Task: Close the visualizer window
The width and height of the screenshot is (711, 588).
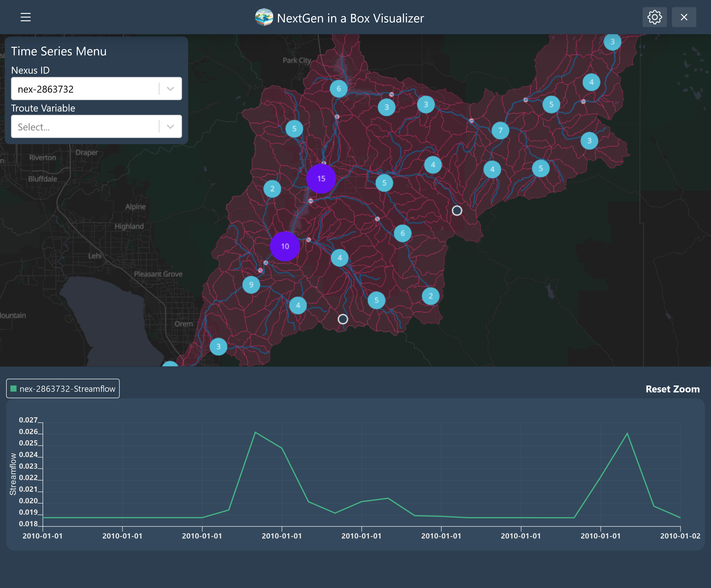Action: (x=684, y=17)
